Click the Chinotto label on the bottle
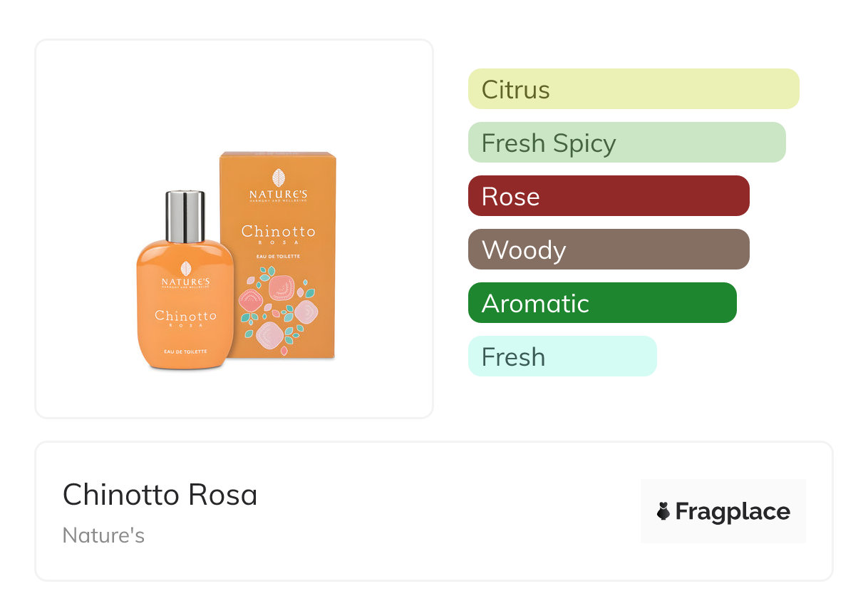The height and width of the screenshot is (616, 868). click(185, 316)
